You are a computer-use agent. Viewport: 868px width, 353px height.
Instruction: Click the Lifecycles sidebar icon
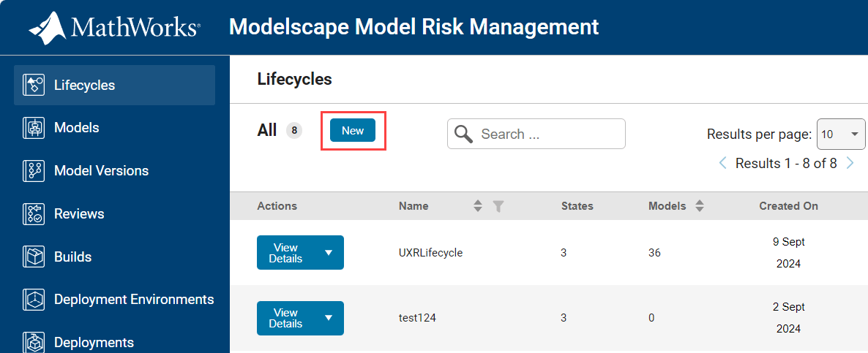(x=34, y=85)
